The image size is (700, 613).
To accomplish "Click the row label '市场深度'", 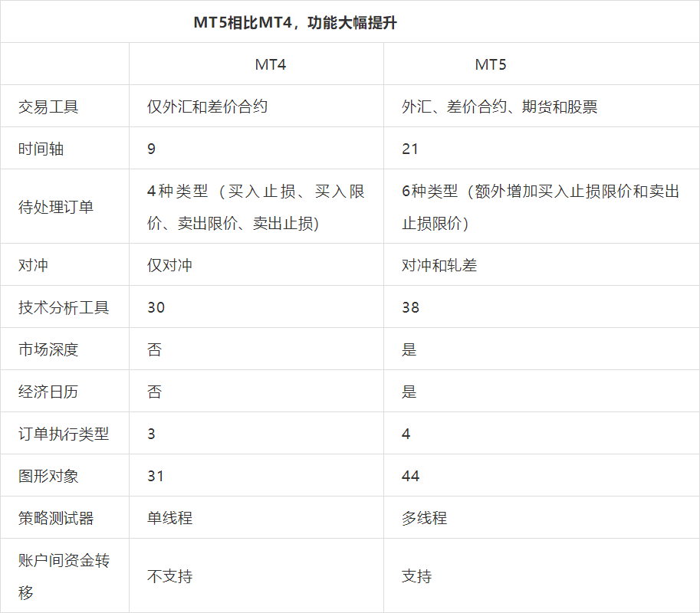I will pyautogui.click(x=48, y=349).
